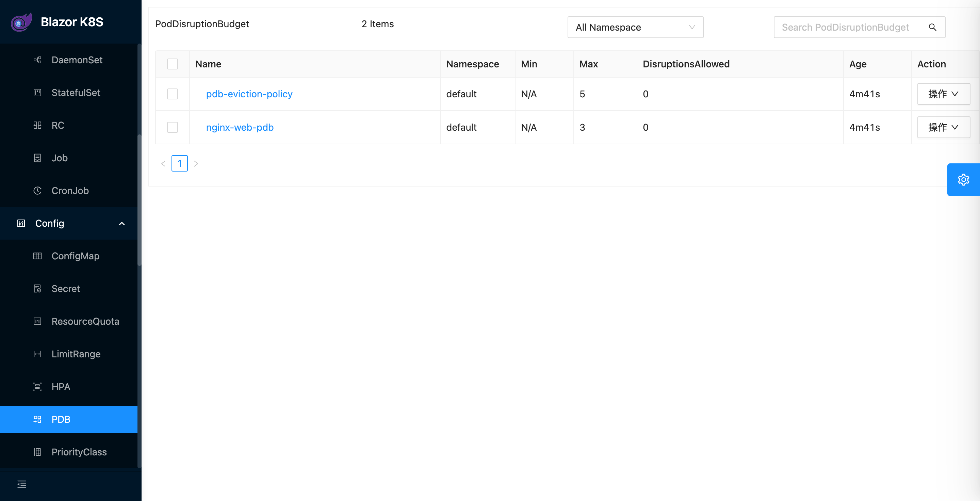The height and width of the screenshot is (501, 980).
Task: Click the RC sidebar icon
Action: pos(37,126)
